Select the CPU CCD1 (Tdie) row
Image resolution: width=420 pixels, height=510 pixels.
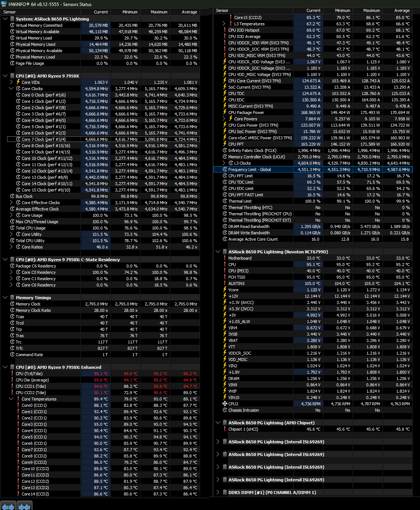coord(104,386)
